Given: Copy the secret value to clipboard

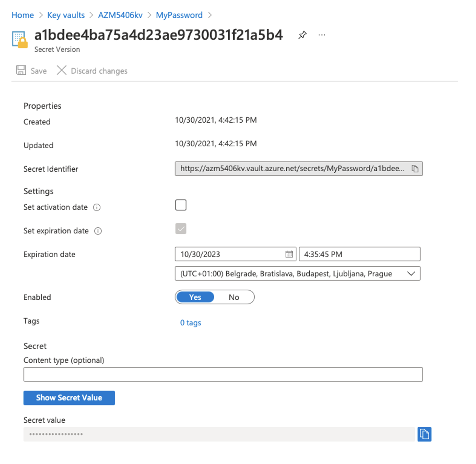Looking at the screenshot, I should [x=424, y=434].
